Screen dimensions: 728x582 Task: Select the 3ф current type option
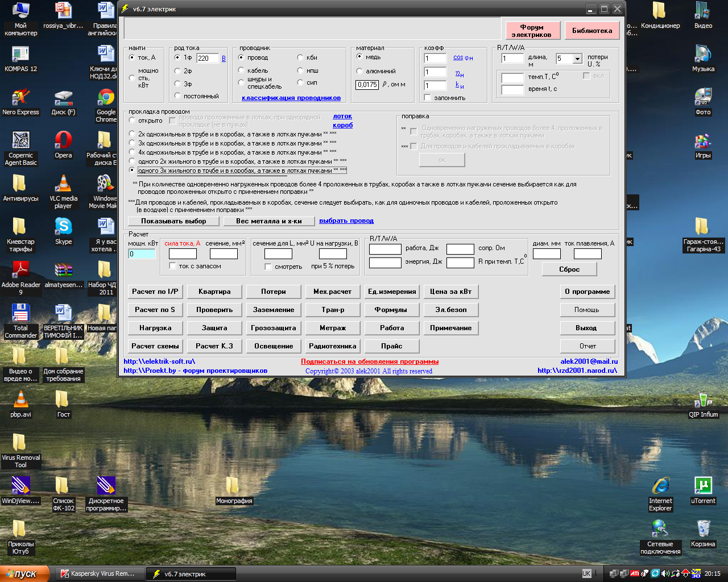[x=178, y=84]
